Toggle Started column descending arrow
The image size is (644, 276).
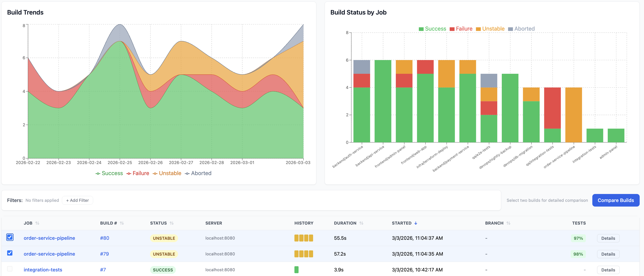tap(416, 223)
